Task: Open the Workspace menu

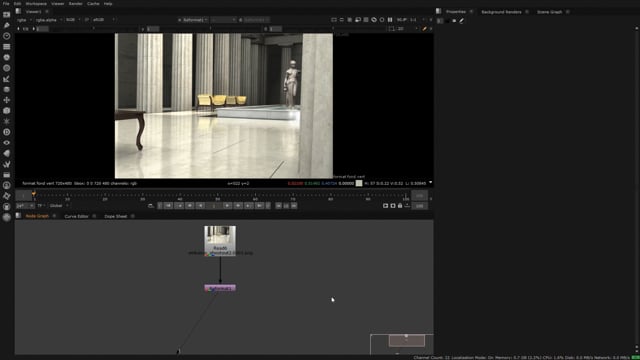Action: 36,3
